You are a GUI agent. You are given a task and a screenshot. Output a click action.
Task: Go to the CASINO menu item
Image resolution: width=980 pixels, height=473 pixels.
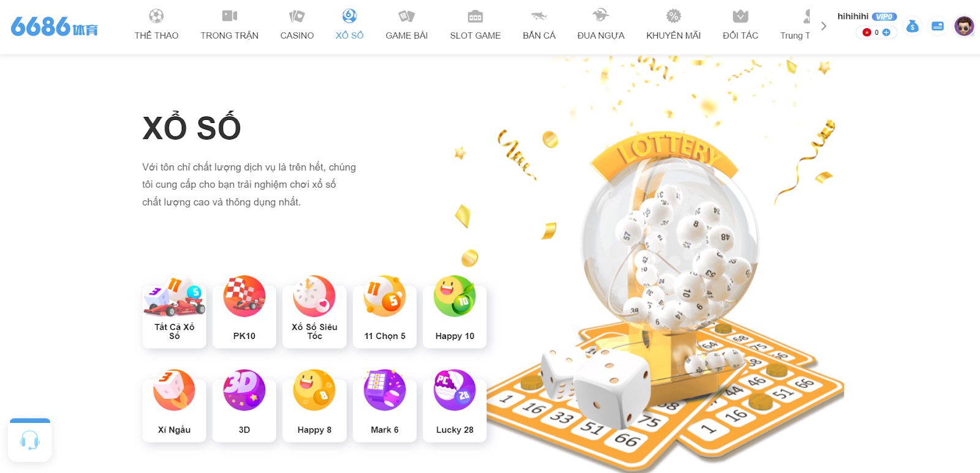tap(297, 24)
